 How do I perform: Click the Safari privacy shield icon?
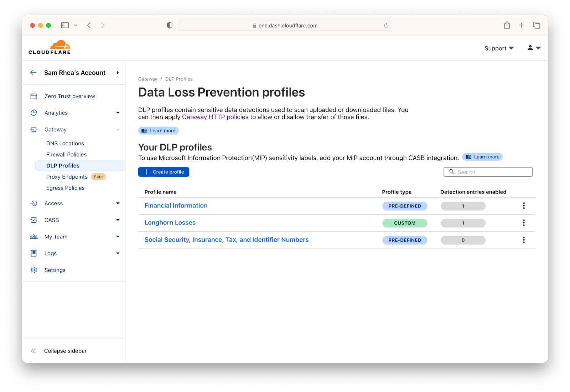[x=170, y=25]
